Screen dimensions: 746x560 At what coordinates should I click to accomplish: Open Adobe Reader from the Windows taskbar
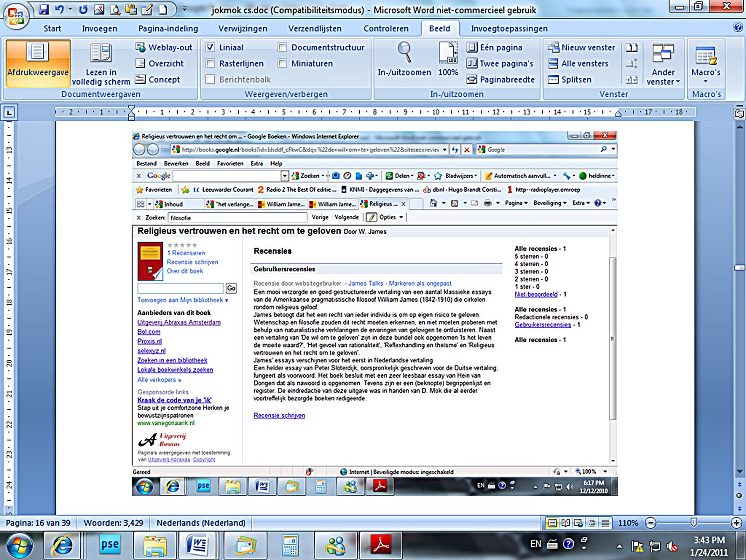(x=381, y=545)
